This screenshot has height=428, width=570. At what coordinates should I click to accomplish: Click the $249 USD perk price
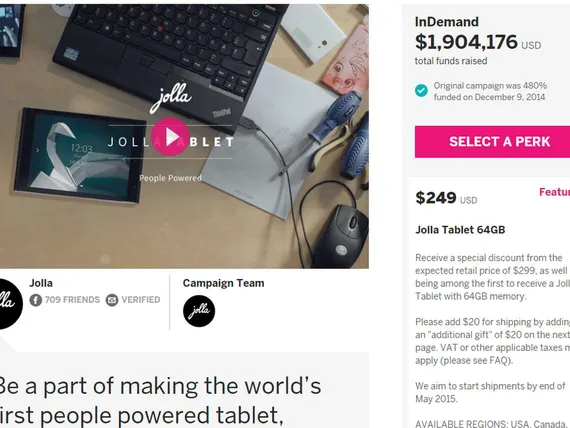tap(446, 198)
